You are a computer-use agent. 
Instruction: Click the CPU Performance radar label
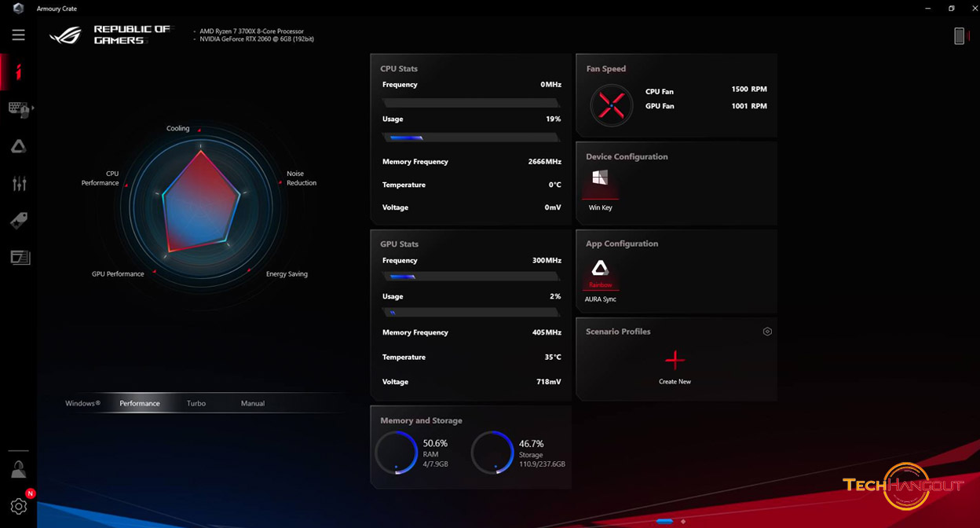click(101, 178)
